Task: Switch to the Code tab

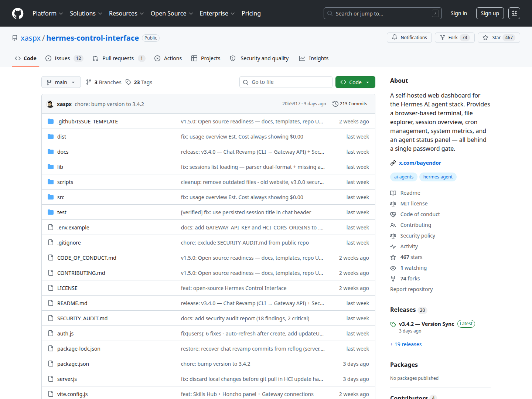Action: (x=25, y=58)
